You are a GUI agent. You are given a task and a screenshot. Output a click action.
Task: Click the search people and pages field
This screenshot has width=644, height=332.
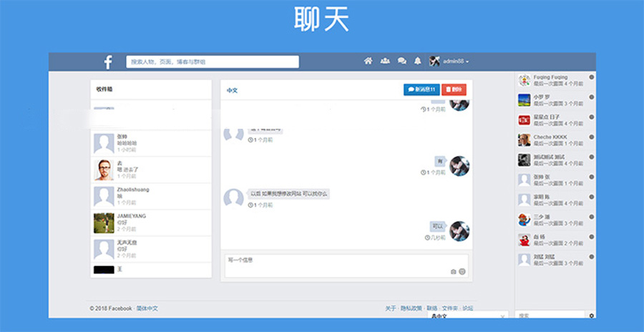[x=213, y=62]
